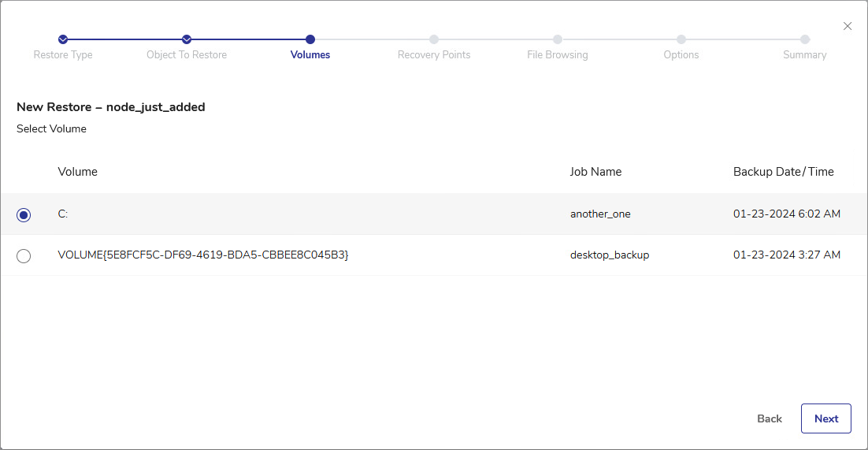Click the active Volumes step dot
868x450 pixels.
310,39
